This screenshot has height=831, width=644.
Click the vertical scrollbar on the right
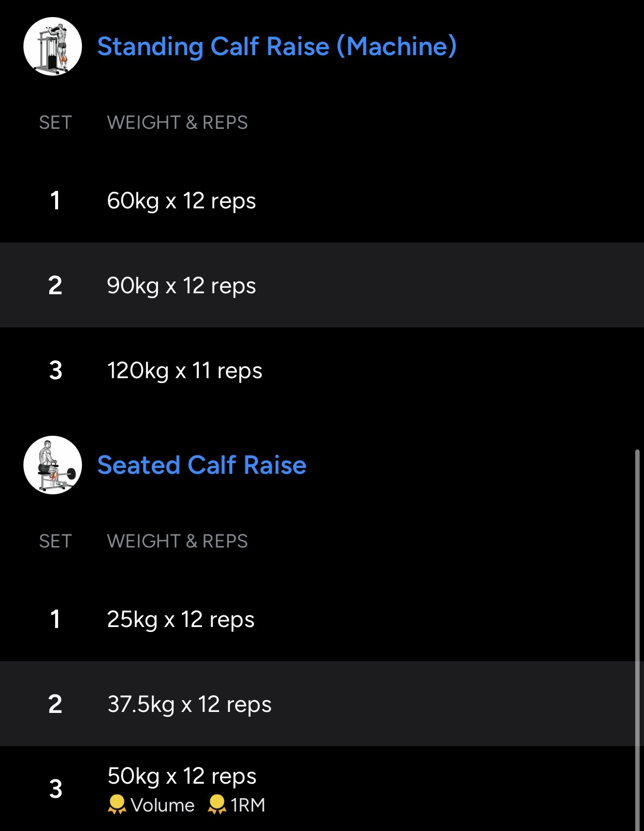[x=637, y=634]
